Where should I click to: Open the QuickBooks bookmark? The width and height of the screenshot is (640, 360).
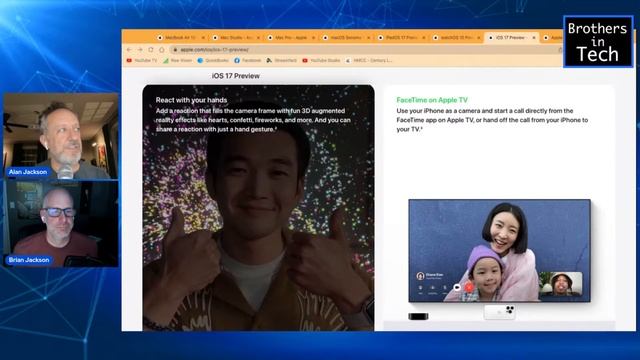213,60
